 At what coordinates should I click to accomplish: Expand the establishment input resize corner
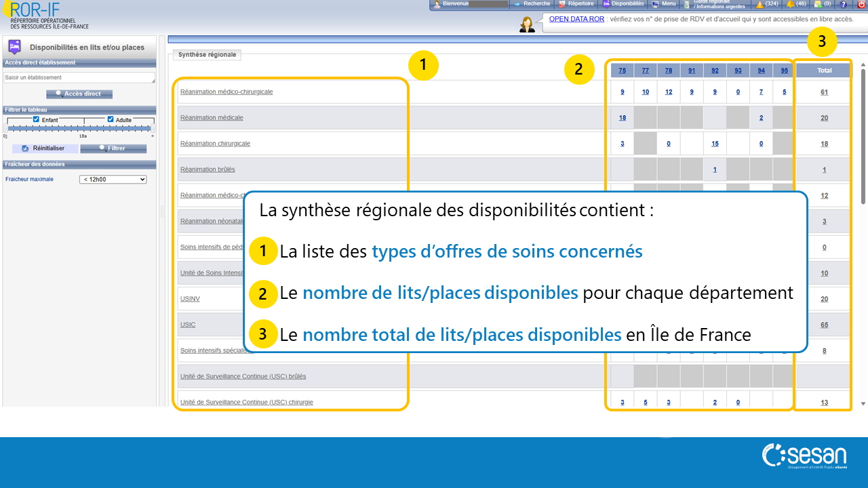pos(153,81)
